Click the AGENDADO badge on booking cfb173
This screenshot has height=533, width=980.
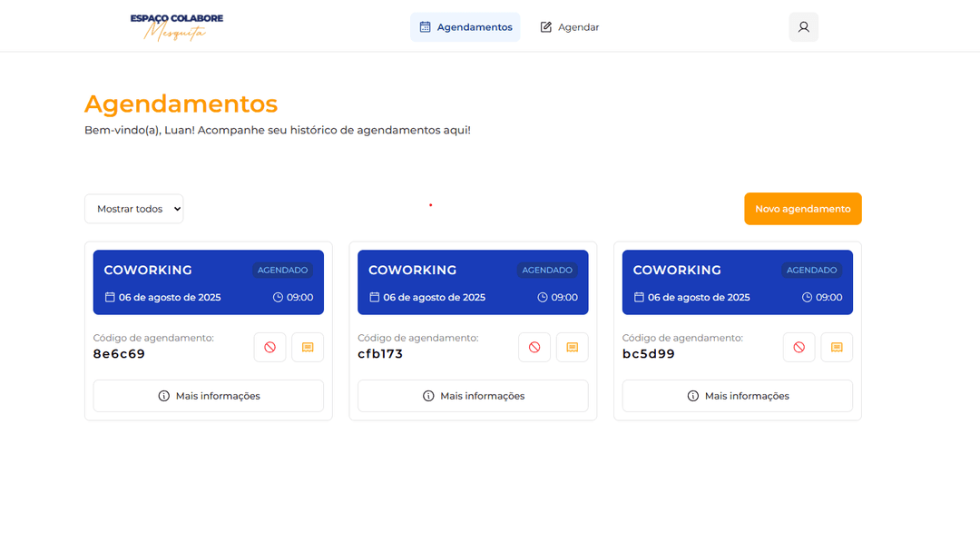click(x=547, y=271)
